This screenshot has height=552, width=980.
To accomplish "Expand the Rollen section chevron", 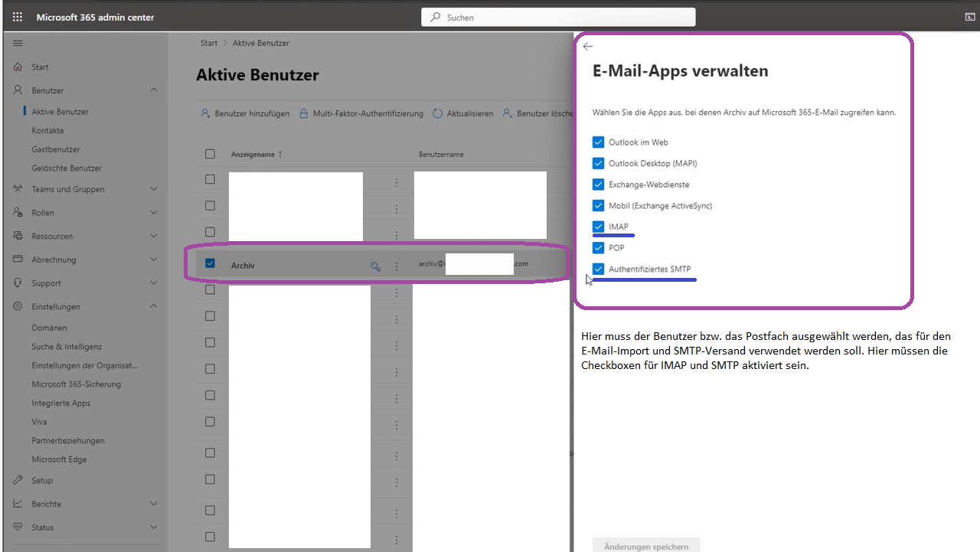I will pyautogui.click(x=154, y=213).
